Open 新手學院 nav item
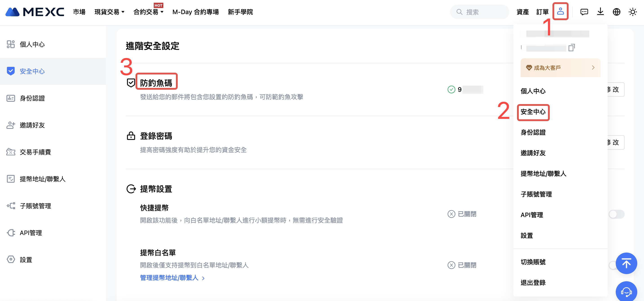Viewport: 644px width, 301px height. pyautogui.click(x=240, y=12)
